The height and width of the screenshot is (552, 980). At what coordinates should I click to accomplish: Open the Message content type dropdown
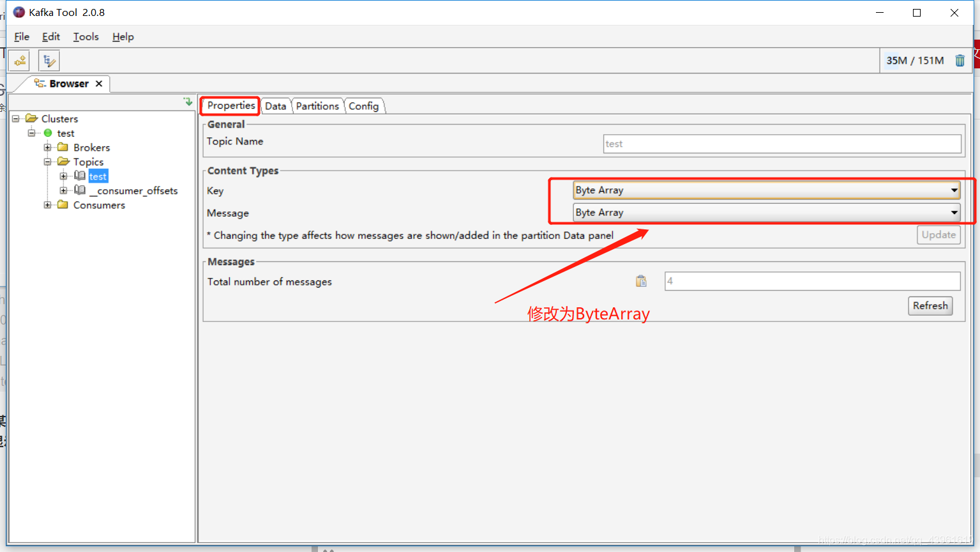pos(766,212)
